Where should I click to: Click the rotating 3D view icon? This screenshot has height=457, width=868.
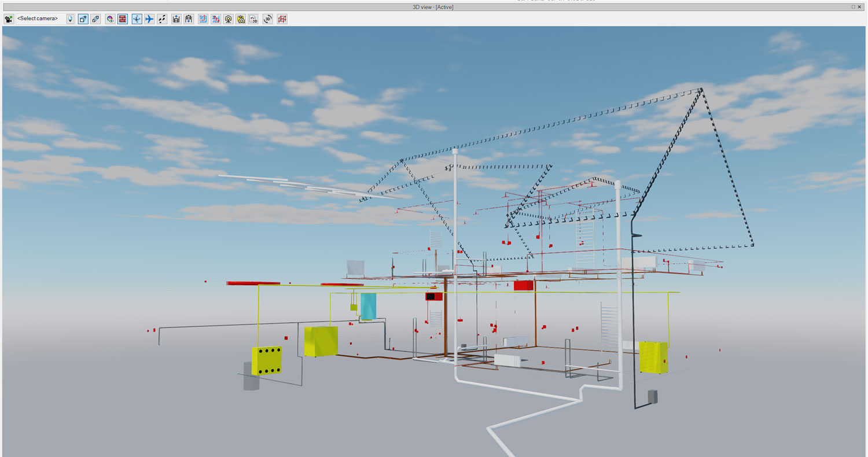(x=268, y=19)
